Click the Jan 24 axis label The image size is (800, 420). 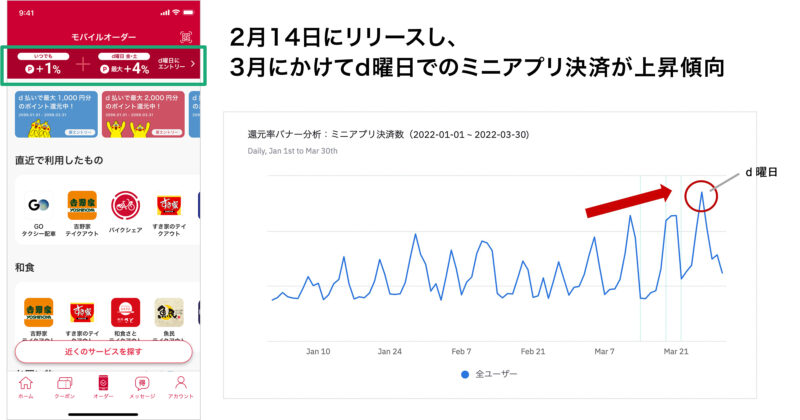390,352
